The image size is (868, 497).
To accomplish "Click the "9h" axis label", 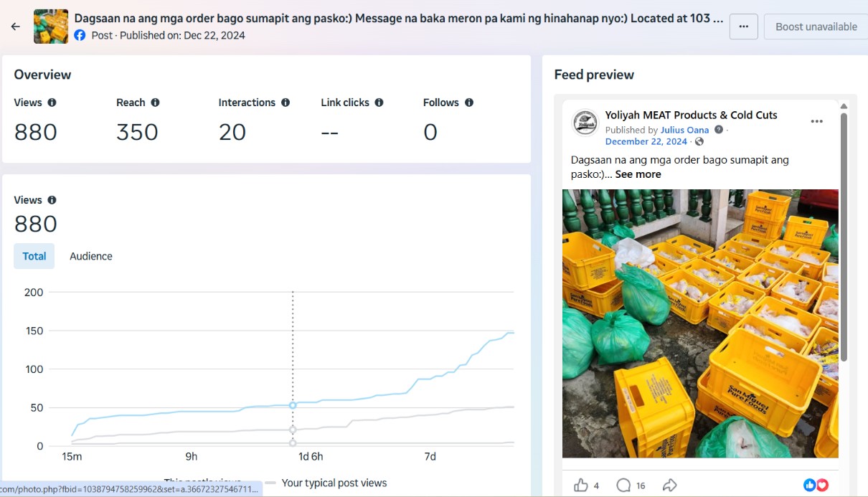I will (191, 457).
